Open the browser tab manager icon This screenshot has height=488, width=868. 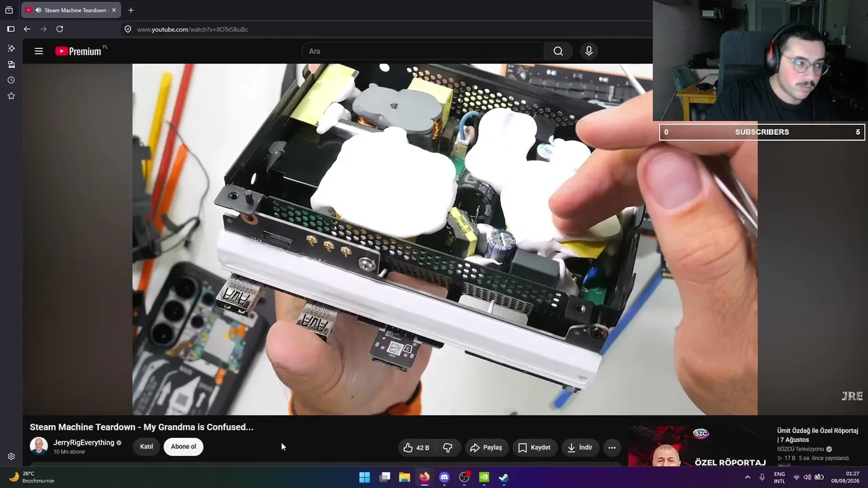coord(9,10)
